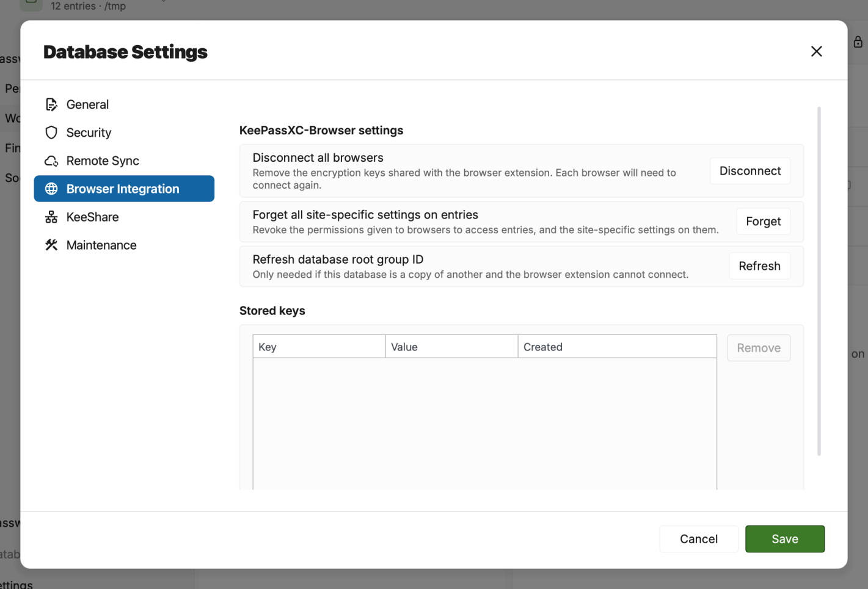
Task: Click the Forget button
Action: (x=764, y=222)
